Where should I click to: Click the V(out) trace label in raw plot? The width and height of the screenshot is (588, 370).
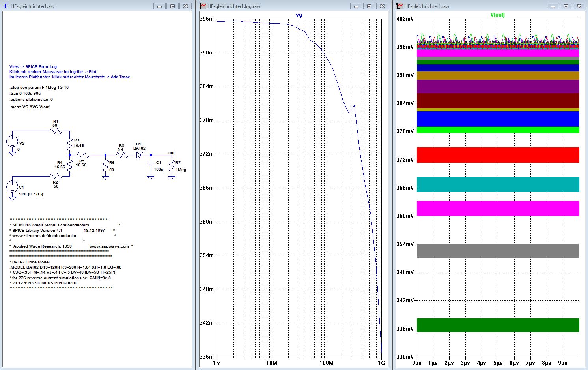coord(497,15)
